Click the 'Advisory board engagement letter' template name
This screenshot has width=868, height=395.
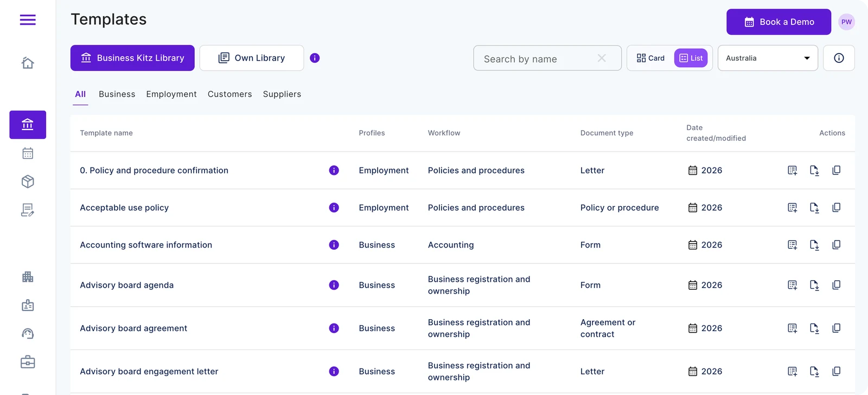[x=149, y=371]
